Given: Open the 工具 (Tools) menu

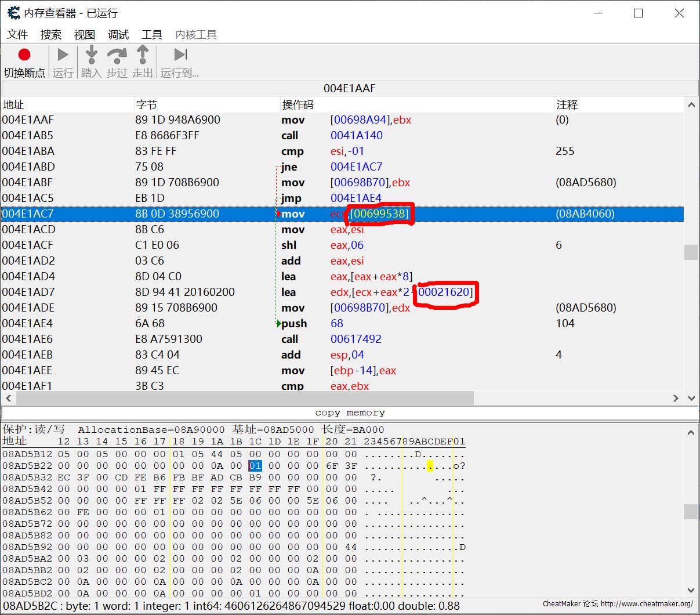Looking at the screenshot, I should tap(152, 35).
